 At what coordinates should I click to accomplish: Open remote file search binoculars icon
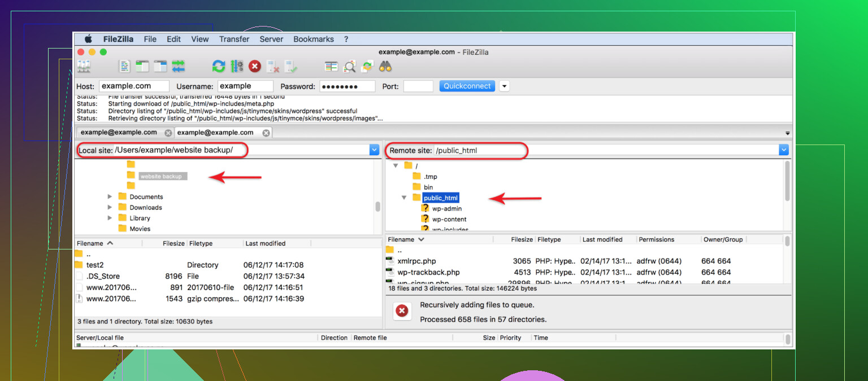coord(386,67)
